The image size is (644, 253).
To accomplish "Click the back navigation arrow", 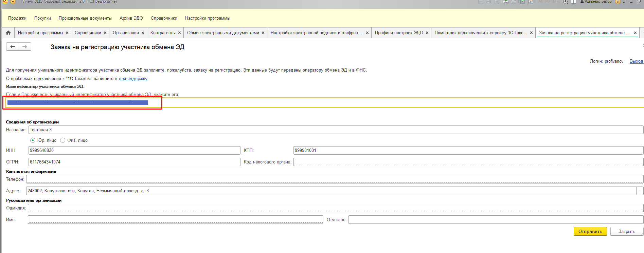I will 13,47.
